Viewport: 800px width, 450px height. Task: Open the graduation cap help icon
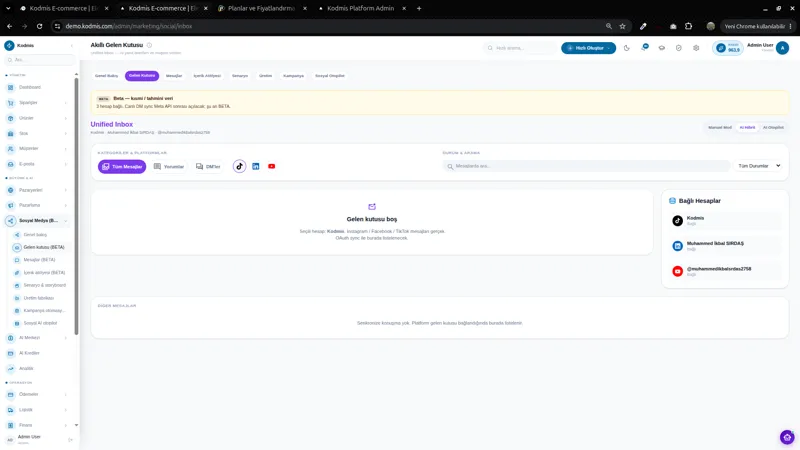[x=662, y=48]
